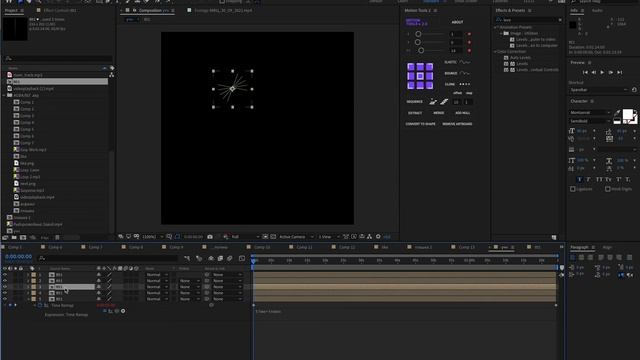Image resolution: width=640 pixels, height=360 pixels.
Task: Toggle Shy layers switch in timeline header
Action: [211, 258]
